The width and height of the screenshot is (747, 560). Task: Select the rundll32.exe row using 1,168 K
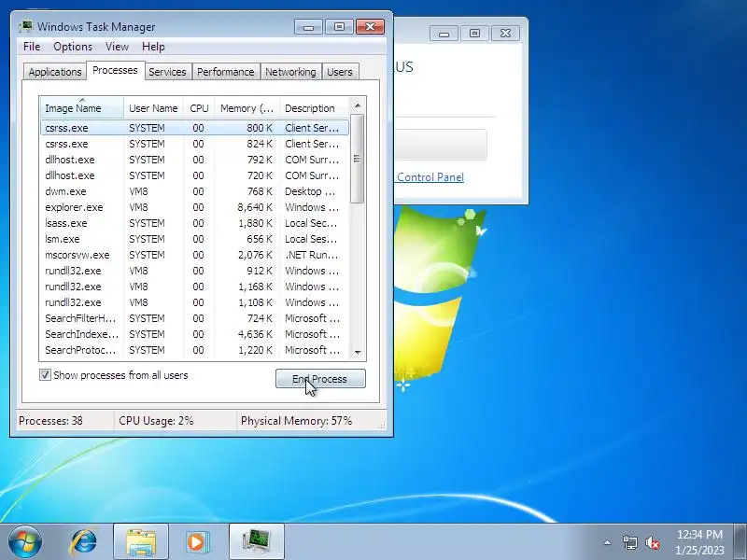pos(194,287)
